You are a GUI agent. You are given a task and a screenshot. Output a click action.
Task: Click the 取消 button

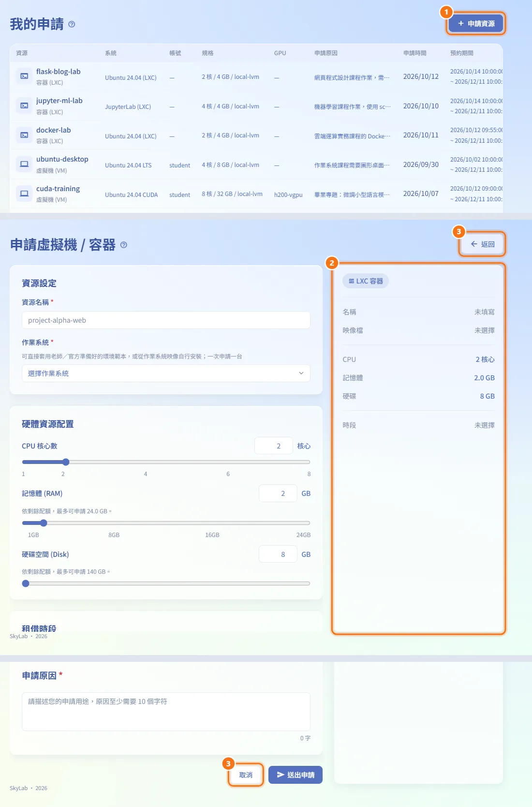[x=246, y=775]
